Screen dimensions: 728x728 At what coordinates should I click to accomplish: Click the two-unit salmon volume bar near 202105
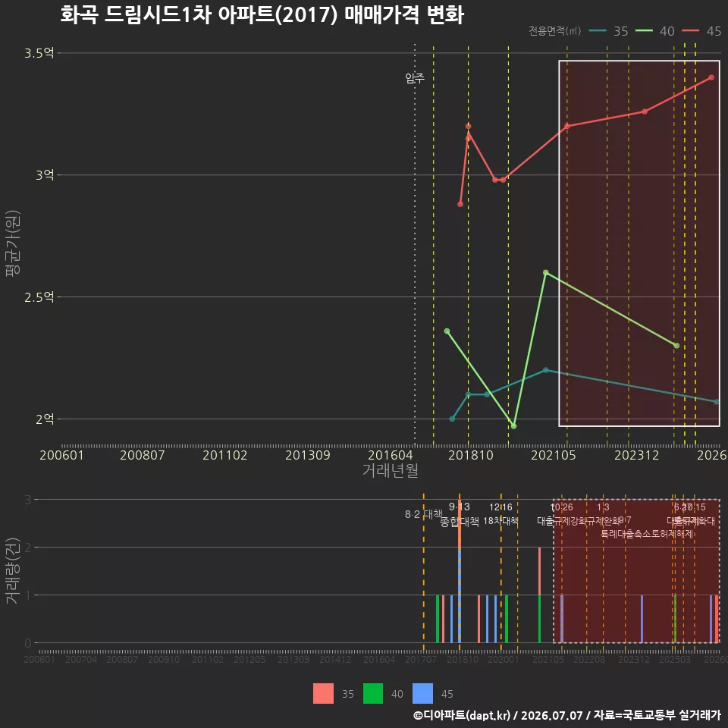click(x=539, y=571)
